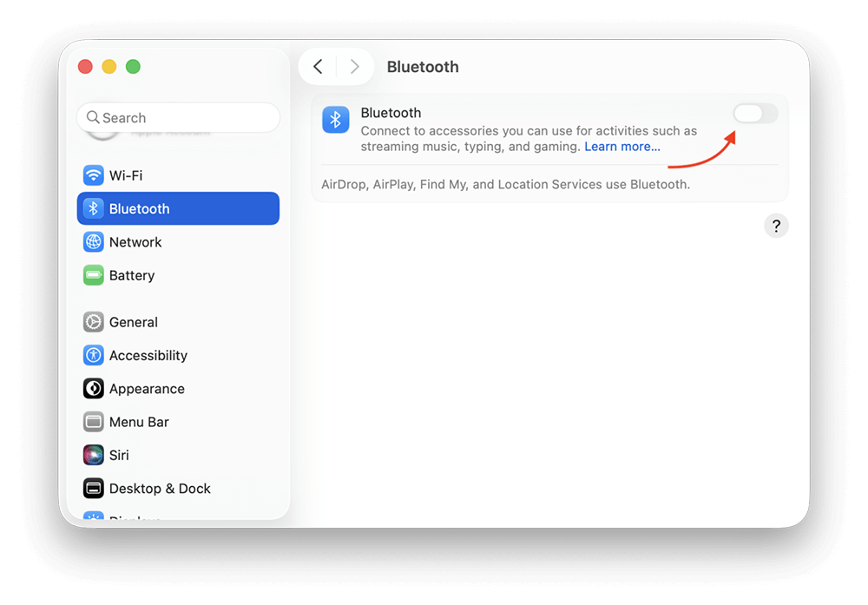Open Network settings via its globe icon
The height and width of the screenshot is (605, 868).
point(93,241)
